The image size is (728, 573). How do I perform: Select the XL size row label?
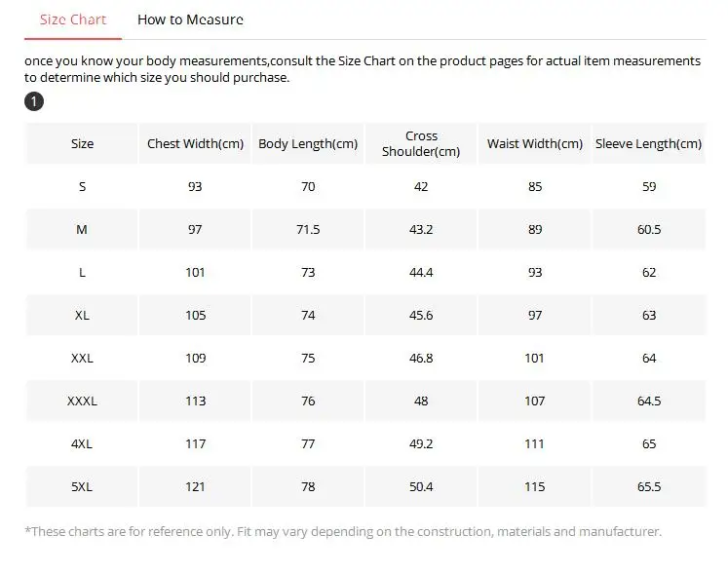(x=82, y=315)
